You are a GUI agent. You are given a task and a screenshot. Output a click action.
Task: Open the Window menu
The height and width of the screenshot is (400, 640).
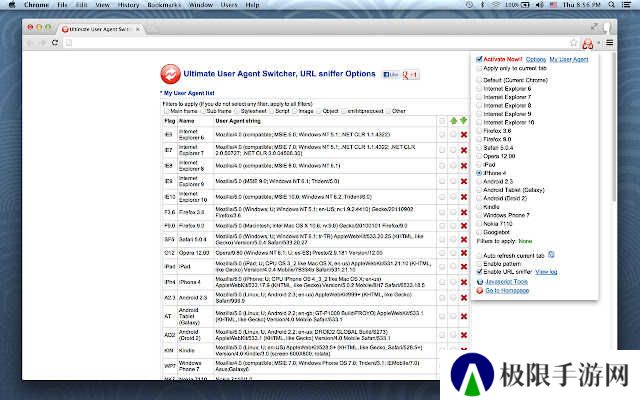click(201, 5)
